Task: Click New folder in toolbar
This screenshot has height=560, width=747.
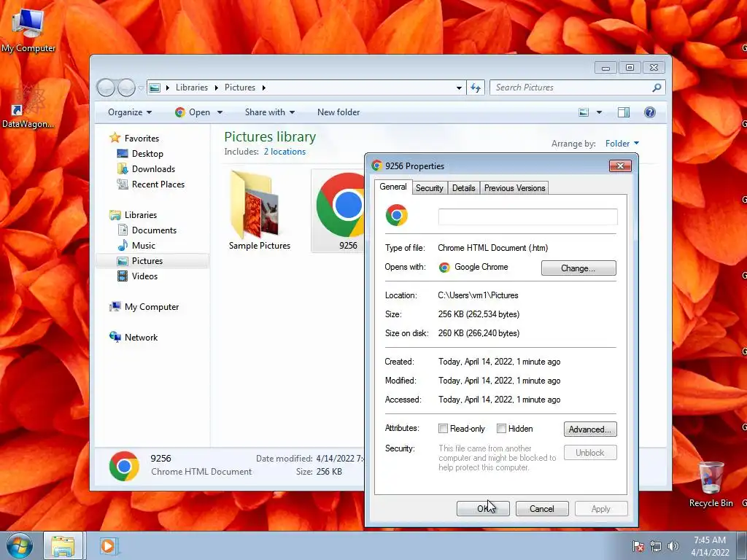Action: click(x=338, y=112)
